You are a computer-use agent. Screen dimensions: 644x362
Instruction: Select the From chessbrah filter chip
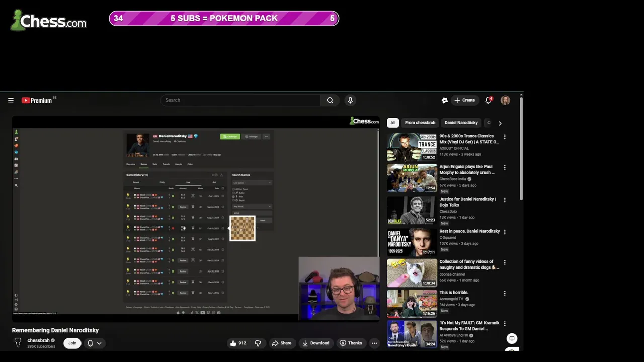(420, 123)
